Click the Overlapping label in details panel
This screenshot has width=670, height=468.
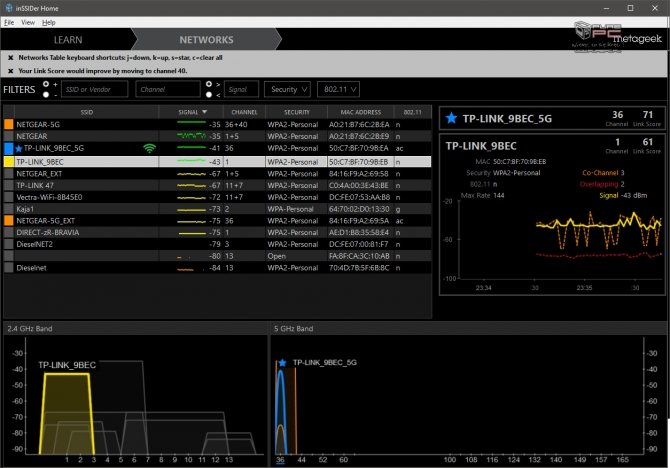coord(599,184)
